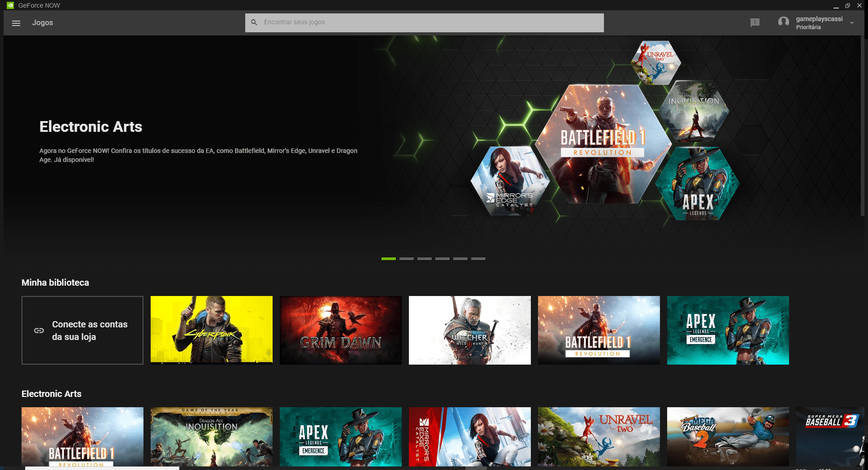This screenshot has height=470, width=868.
Task: Click the user avatar icon
Action: coord(784,22)
